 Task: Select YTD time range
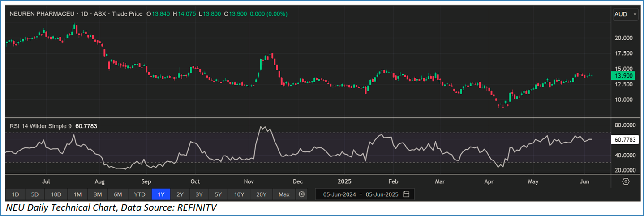coord(140,194)
